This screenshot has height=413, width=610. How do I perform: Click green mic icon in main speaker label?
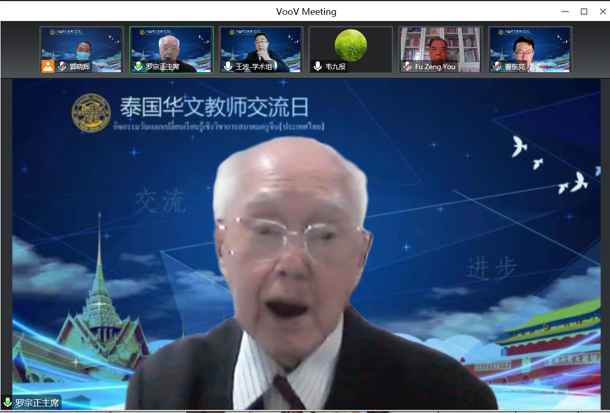point(7,402)
